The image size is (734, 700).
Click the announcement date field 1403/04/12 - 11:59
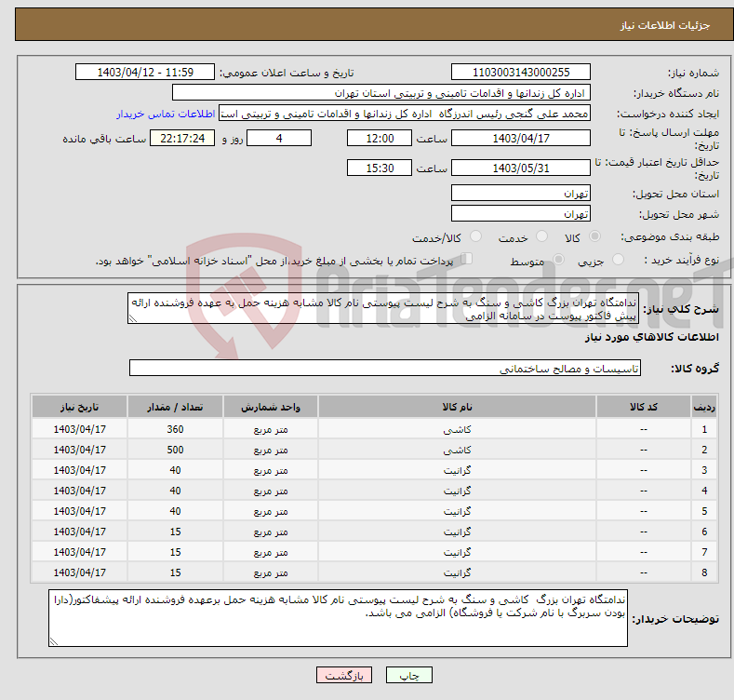tap(144, 73)
